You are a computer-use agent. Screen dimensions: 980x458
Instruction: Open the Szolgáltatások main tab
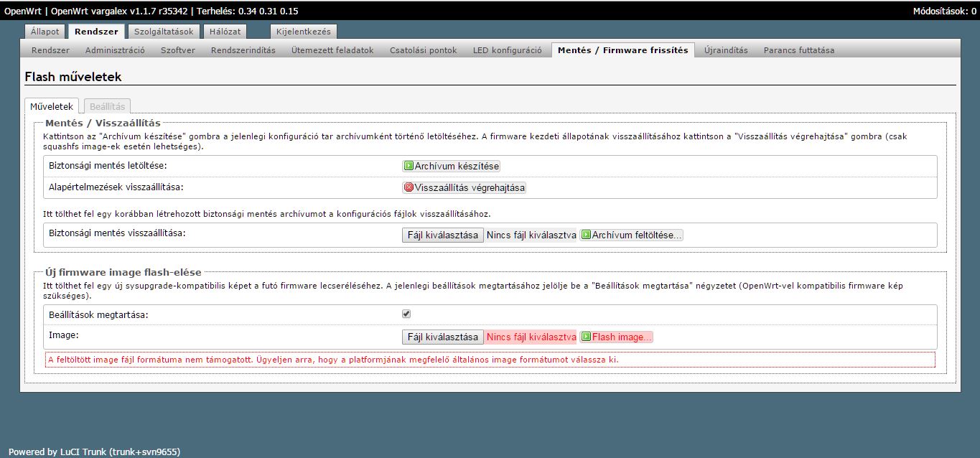pos(164,32)
